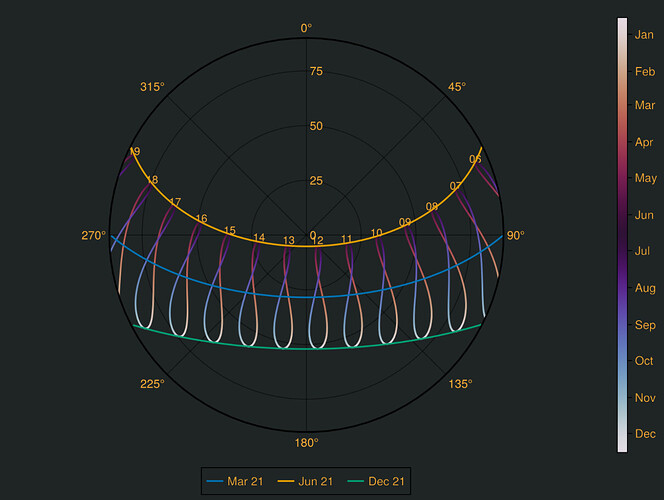Click the Jun 21 legend entry
Screen dimensions: 664x500
point(305,481)
